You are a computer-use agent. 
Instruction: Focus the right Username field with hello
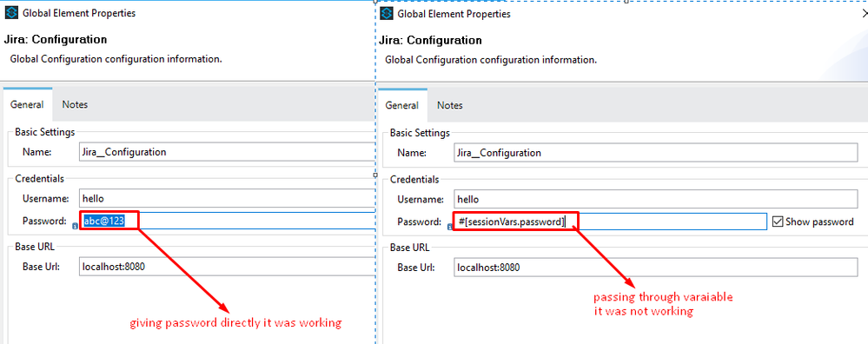click(655, 199)
